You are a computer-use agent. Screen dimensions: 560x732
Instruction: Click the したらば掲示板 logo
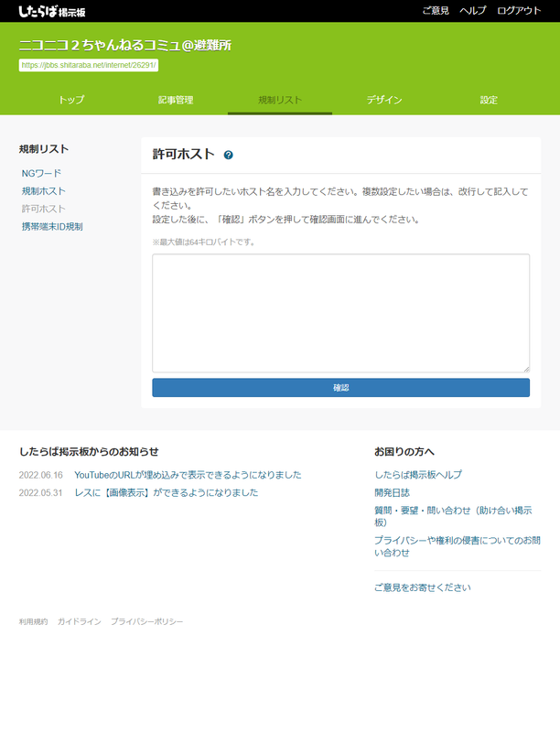pyautogui.click(x=52, y=11)
